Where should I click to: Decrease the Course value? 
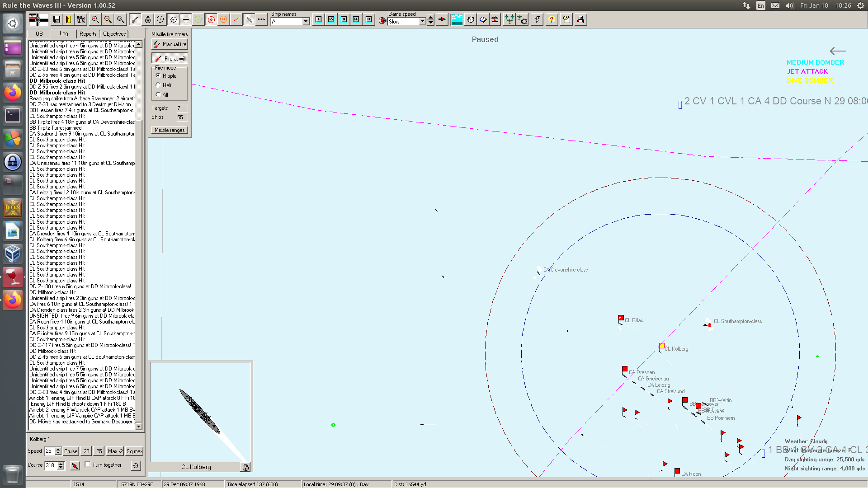pos(61,468)
